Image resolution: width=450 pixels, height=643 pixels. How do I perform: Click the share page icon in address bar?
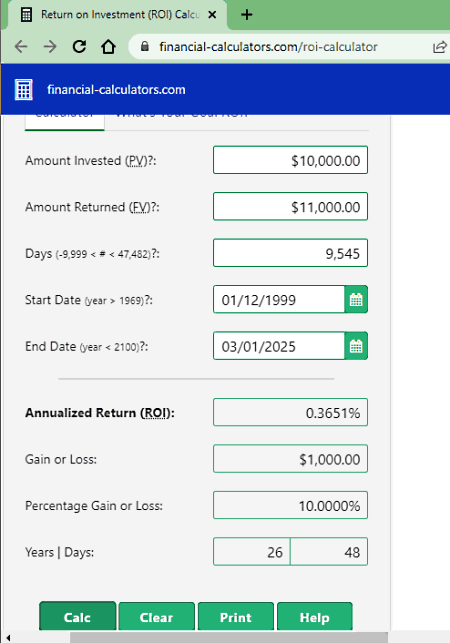click(x=440, y=47)
